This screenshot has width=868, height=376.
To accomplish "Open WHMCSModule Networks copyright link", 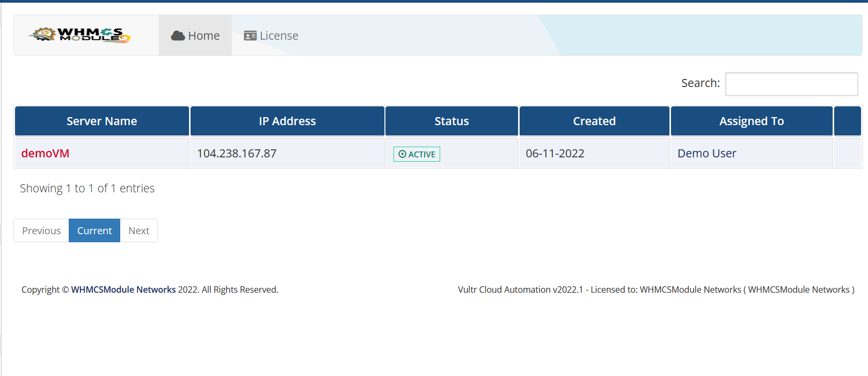I will (123, 290).
